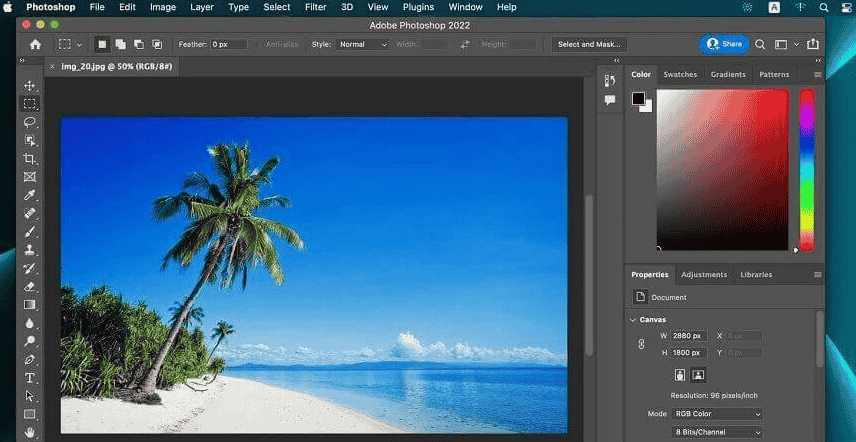The height and width of the screenshot is (442, 856).
Task: Select the Eraser tool
Action: pyautogui.click(x=30, y=286)
